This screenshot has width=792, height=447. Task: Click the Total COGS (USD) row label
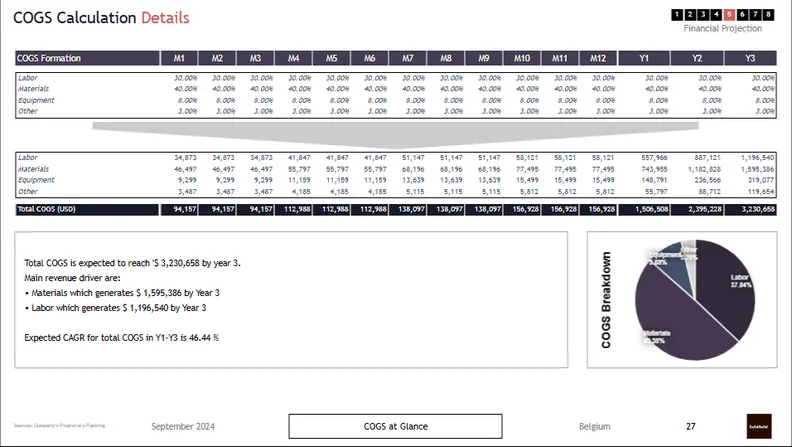tap(87, 209)
